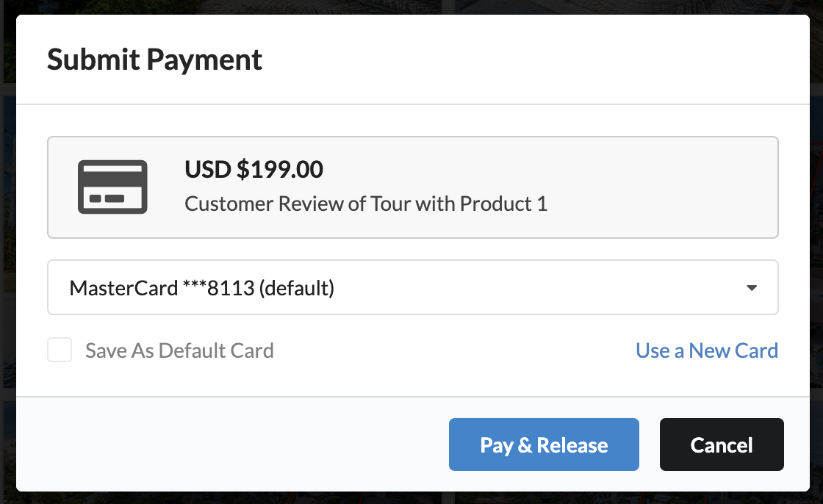
Task: Cancel the payment dialog
Action: coord(722,444)
